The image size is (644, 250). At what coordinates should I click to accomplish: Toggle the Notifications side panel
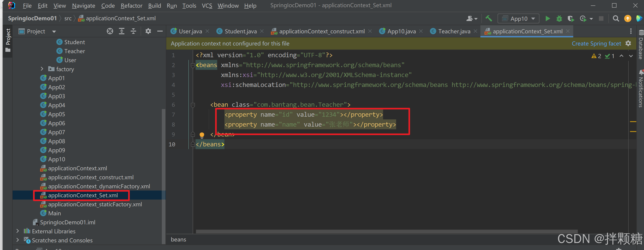[640, 89]
